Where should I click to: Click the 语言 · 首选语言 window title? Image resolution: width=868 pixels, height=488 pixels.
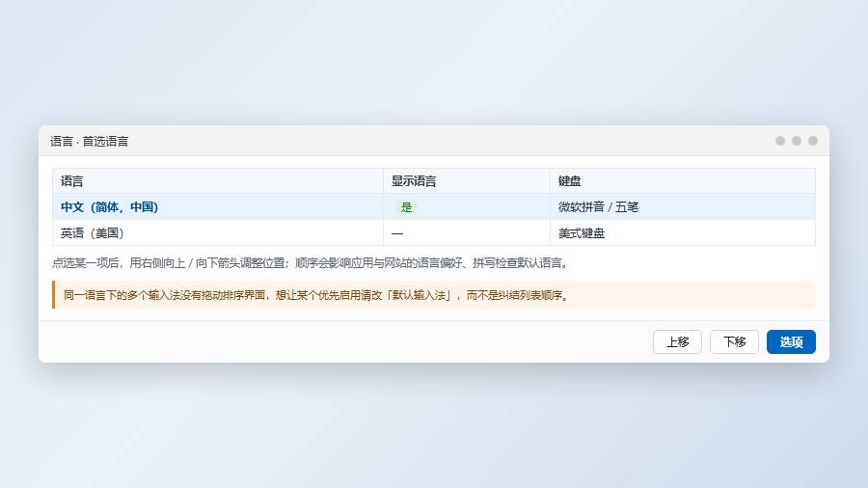(x=89, y=142)
